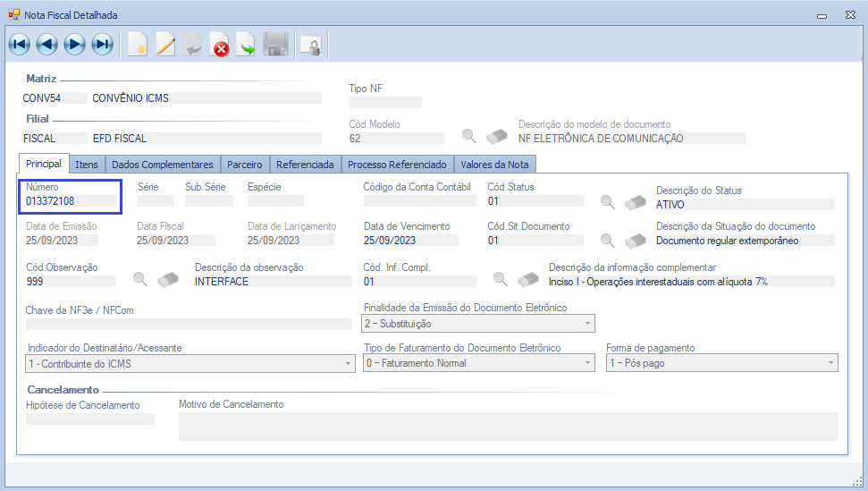The width and height of the screenshot is (868, 491).
Task: Expand the Forma de pagamento dropdown
Action: [x=830, y=363]
